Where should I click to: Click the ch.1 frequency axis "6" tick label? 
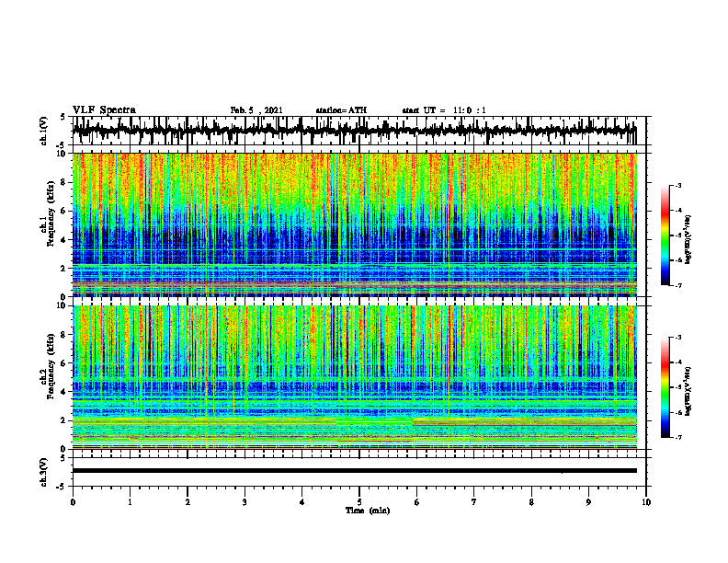click(65, 211)
